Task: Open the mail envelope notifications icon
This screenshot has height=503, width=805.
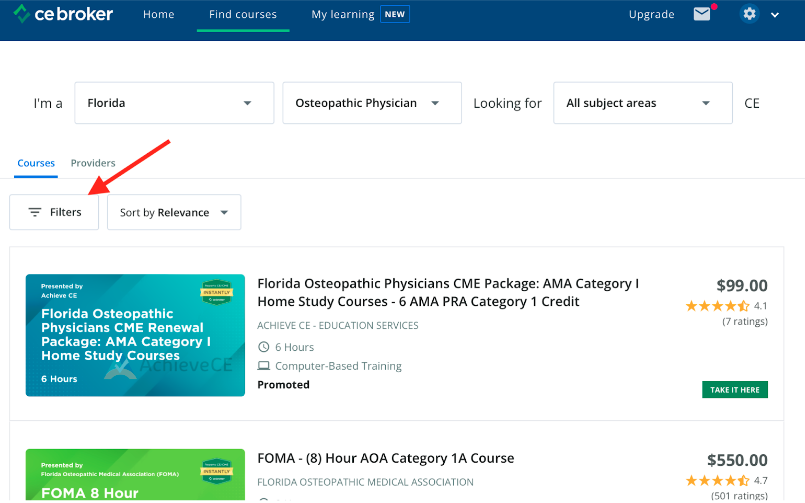Action: pos(702,14)
